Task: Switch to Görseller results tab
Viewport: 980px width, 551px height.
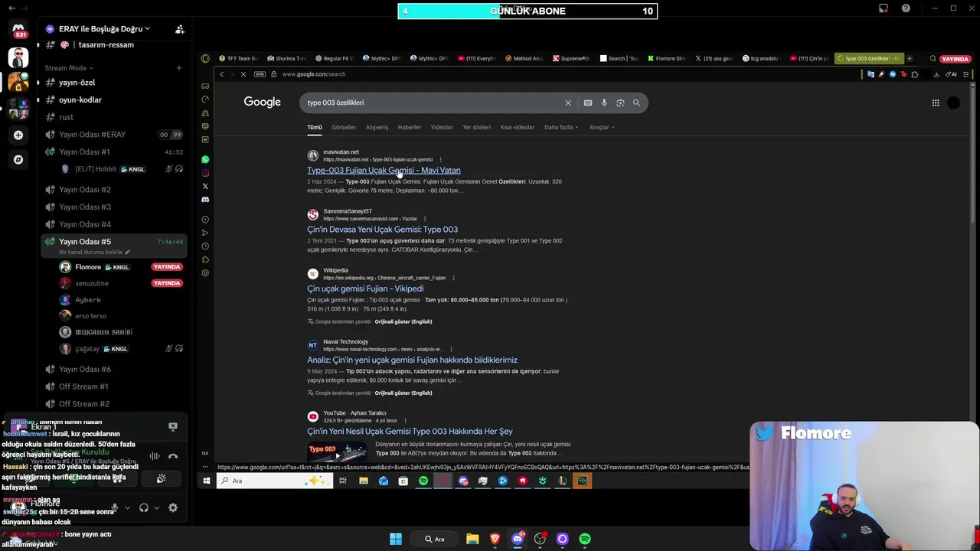Action: (344, 127)
